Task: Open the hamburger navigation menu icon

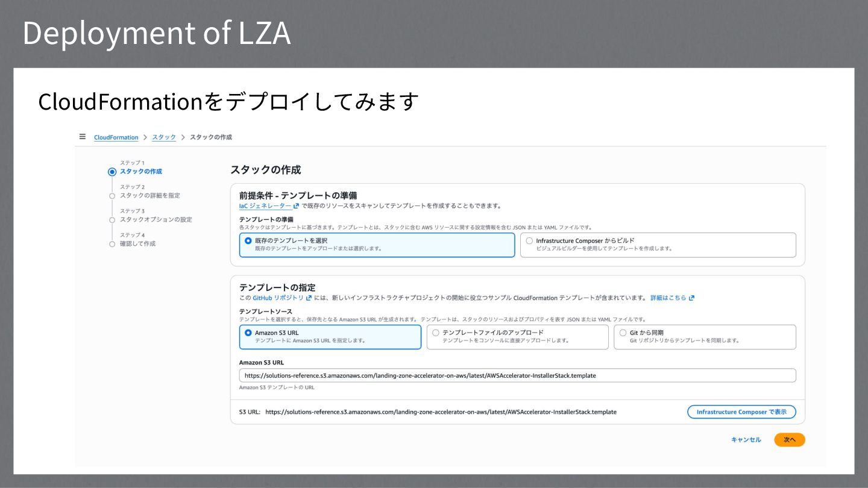Action: pyautogui.click(x=83, y=137)
